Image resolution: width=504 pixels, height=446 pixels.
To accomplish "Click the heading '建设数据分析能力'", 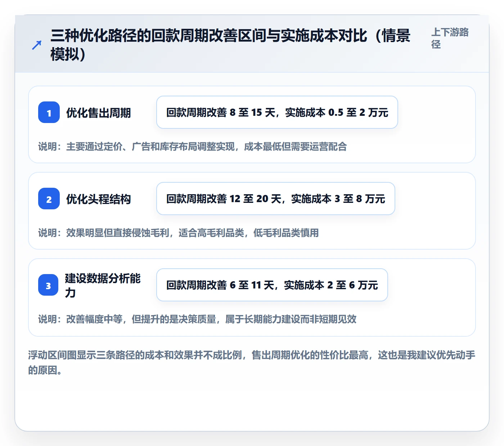I will click(103, 285).
